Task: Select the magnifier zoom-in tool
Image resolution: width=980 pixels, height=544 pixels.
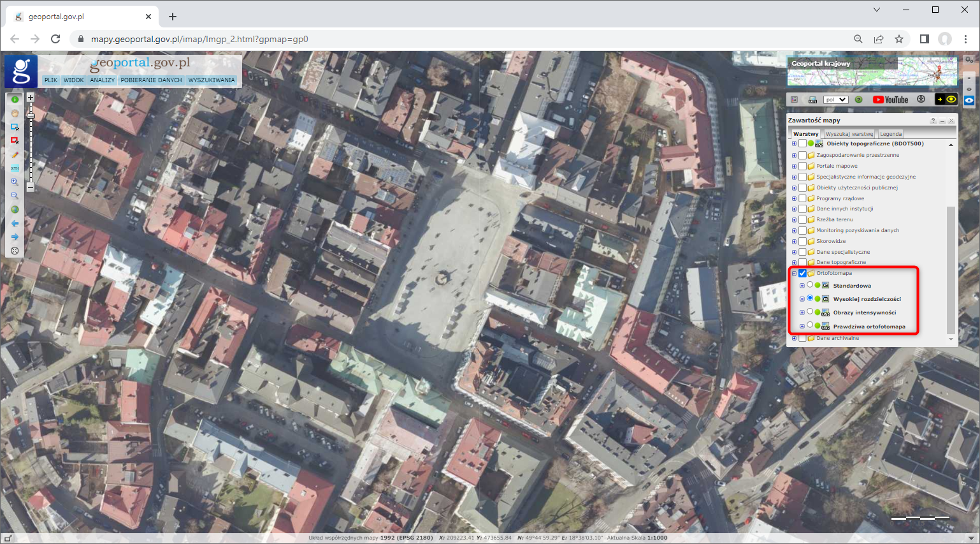Action: (x=15, y=182)
